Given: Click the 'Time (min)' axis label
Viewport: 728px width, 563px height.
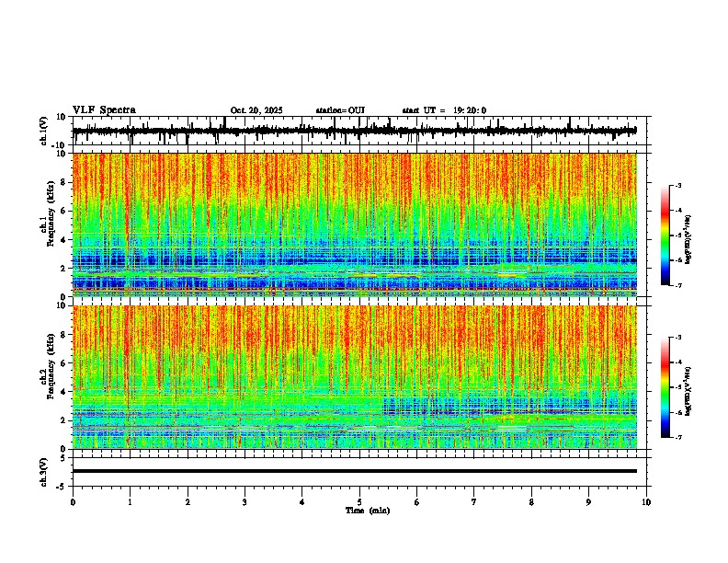Looking at the screenshot, I should (x=368, y=511).
